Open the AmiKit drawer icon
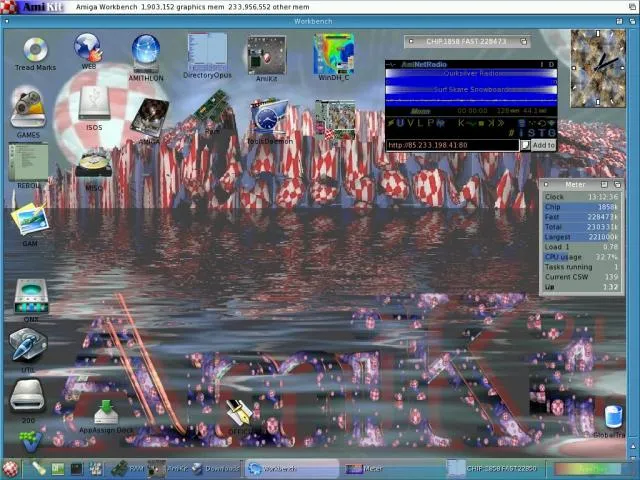The height and width of the screenshot is (480, 640). [266, 54]
